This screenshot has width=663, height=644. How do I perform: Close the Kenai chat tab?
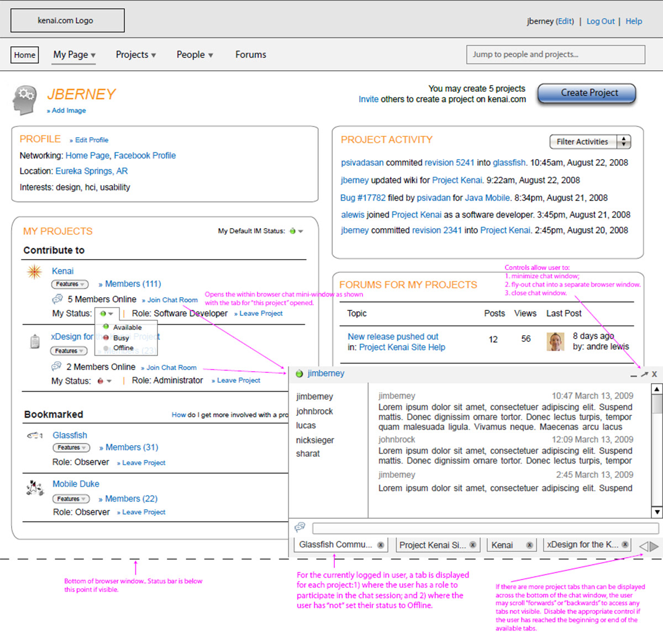(x=529, y=545)
